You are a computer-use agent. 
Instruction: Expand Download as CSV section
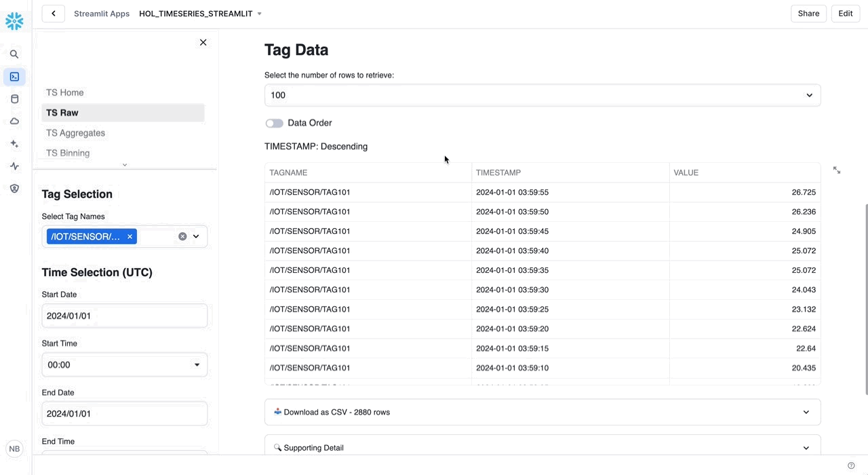point(542,412)
